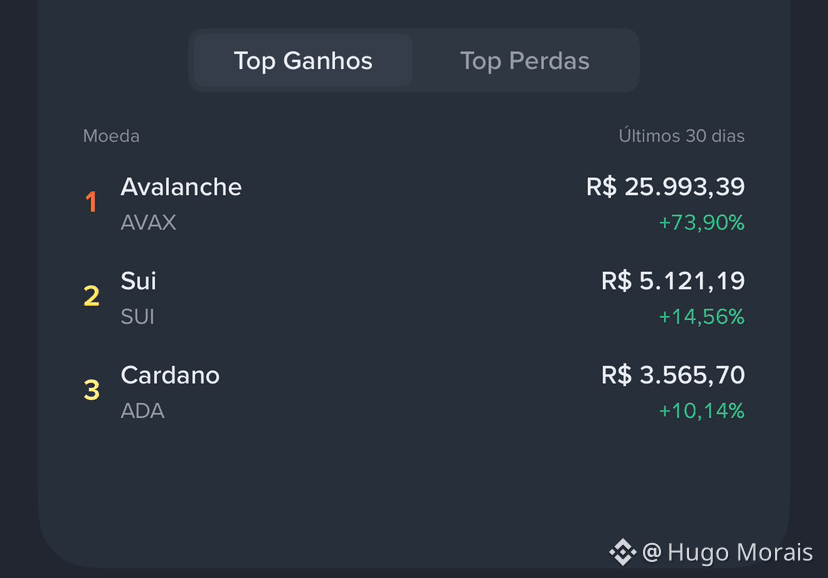Image resolution: width=828 pixels, height=578 pixels.
Task: Click the +10,14% change percentage
Action: pyautogui.click(x=702, y=411)
